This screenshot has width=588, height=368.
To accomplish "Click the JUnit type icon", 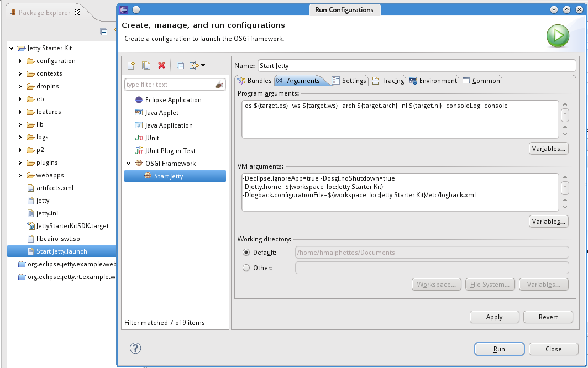I will [139, 138].
